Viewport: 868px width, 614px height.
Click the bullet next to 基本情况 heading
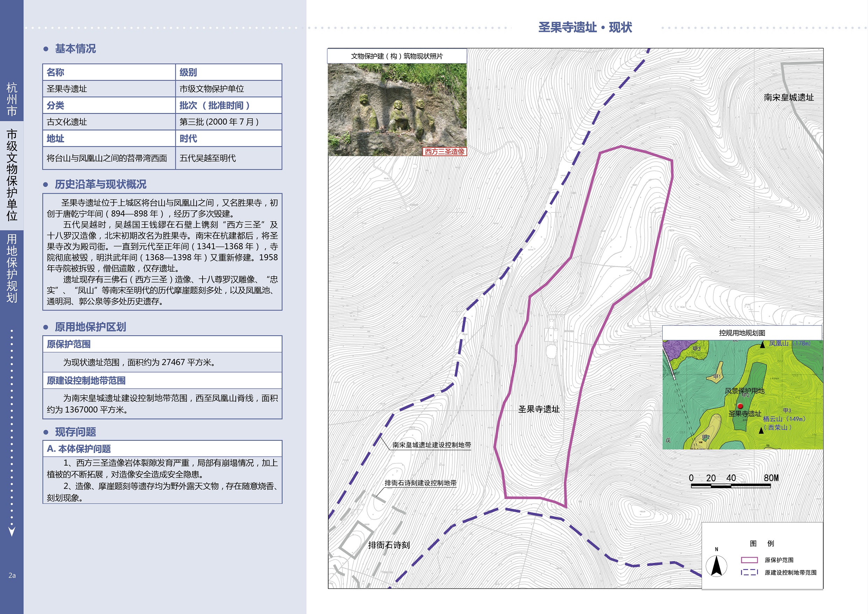[x=46, y=49]
